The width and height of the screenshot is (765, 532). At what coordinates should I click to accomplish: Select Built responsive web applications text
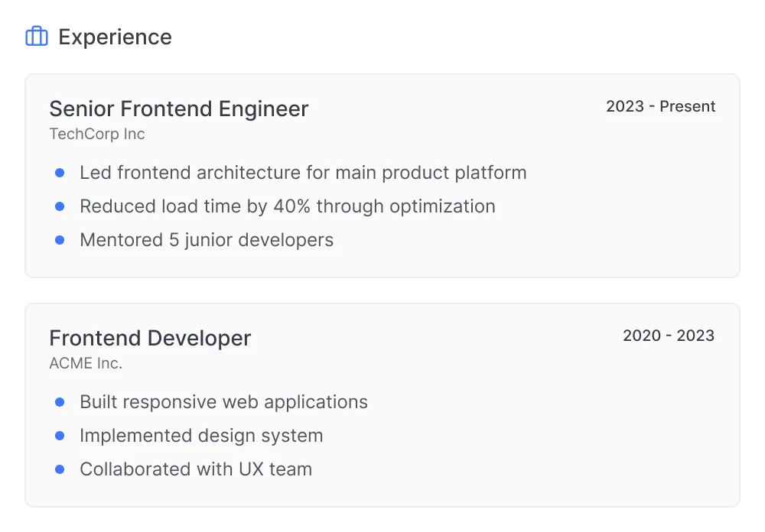click(224, 402)
